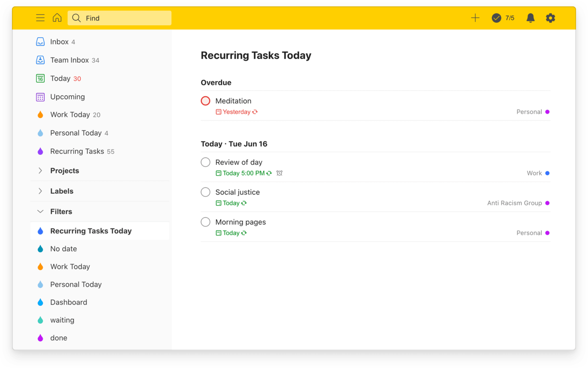The width and height of the screenshot is (588, 368).
Task: Click magenta dot beside Personal on Meditation
Action: [x=547, y=112]
